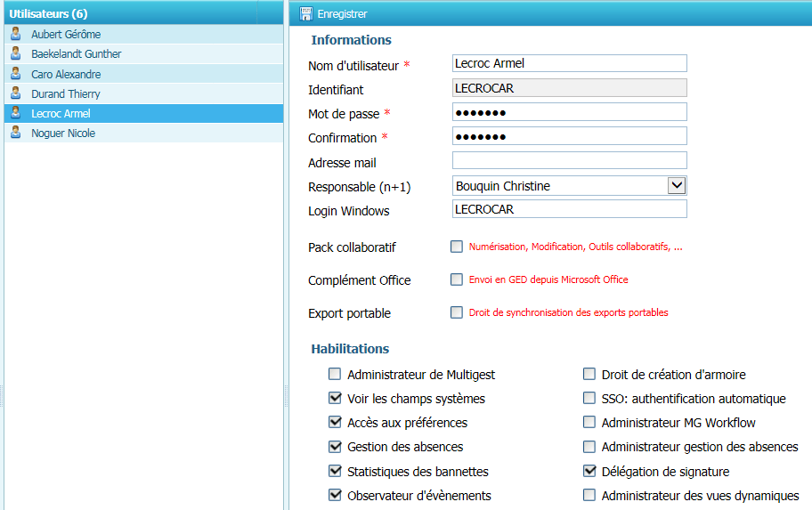Uncheck Délégation de signature
The width and height of the screenshot is (812, 510).
(x=589, y=471)
